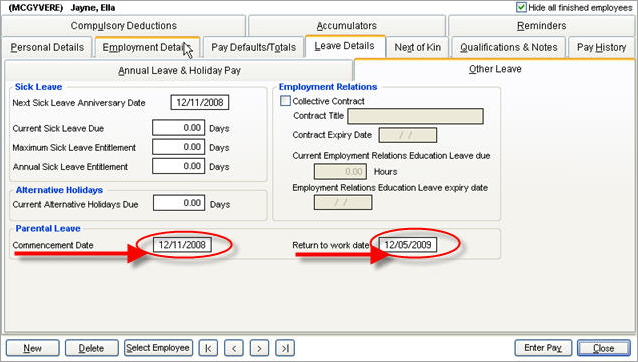
Task: Click the Sick Leave group heading
Action: (x=39, y=87)
